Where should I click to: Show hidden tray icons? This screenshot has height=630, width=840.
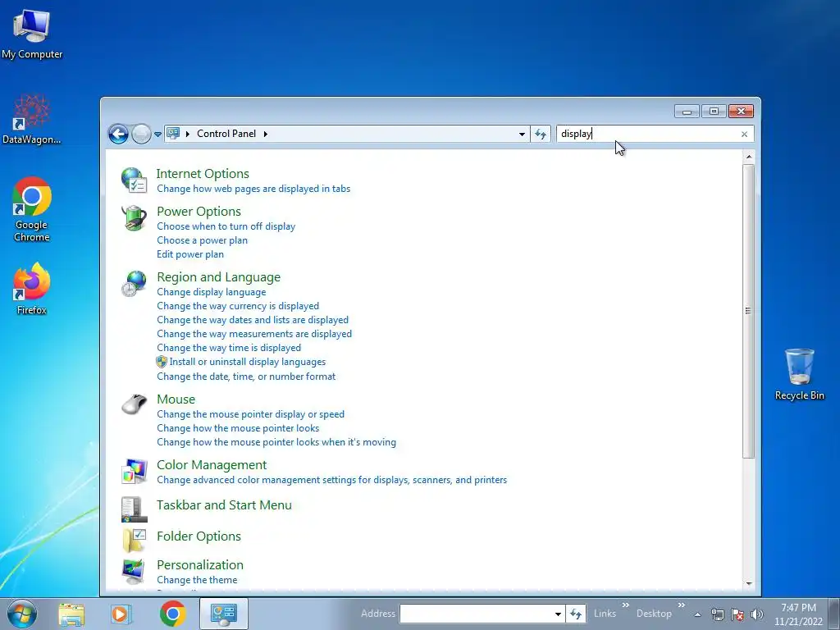click(x=697, y=614)
